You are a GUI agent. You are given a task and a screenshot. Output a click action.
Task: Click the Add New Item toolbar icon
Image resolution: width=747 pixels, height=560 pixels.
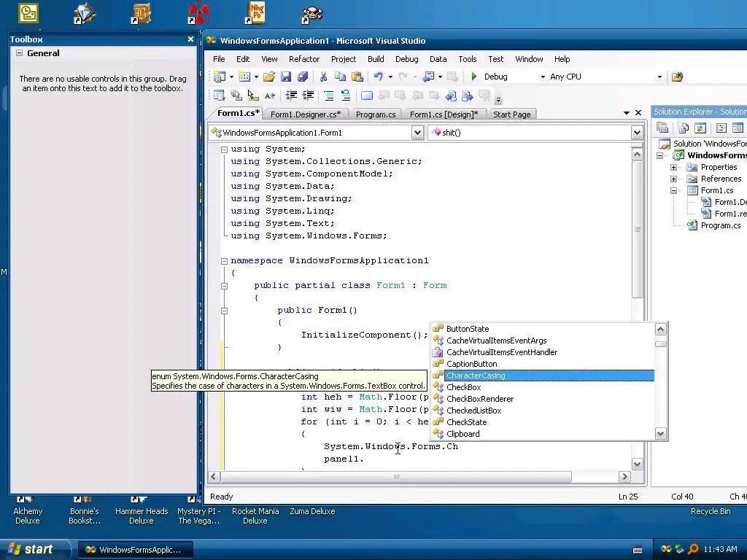(244, 77)
